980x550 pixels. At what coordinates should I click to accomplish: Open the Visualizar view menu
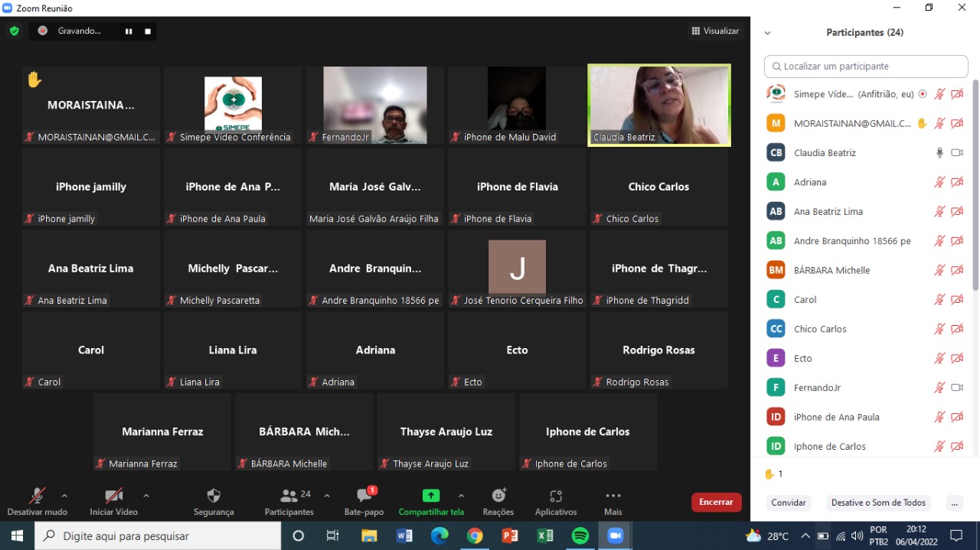[x=715, y=31]
